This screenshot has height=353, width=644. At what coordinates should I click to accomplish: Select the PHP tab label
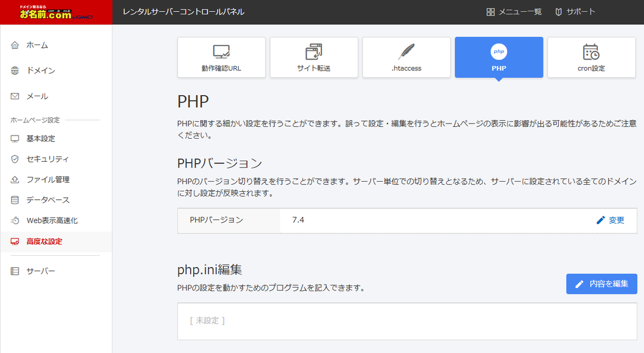click(499, 69)
